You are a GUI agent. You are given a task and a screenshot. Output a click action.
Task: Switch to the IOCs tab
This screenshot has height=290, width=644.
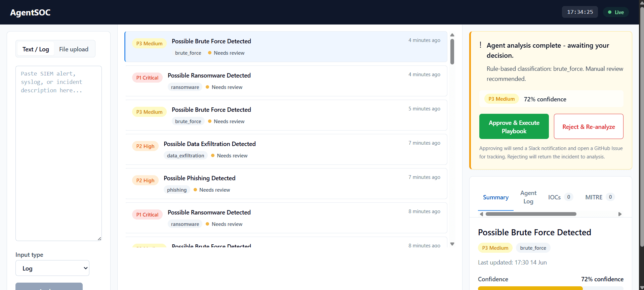tap(560, 197)
